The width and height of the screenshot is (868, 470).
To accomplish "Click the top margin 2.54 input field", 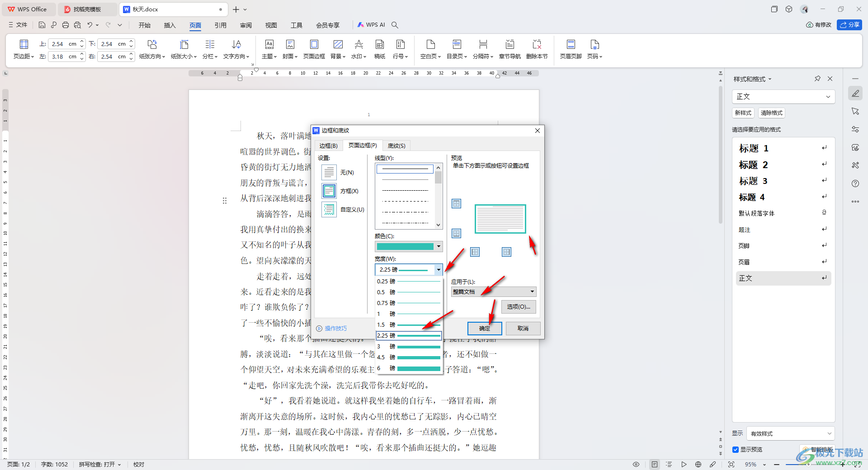I will 63,44.
